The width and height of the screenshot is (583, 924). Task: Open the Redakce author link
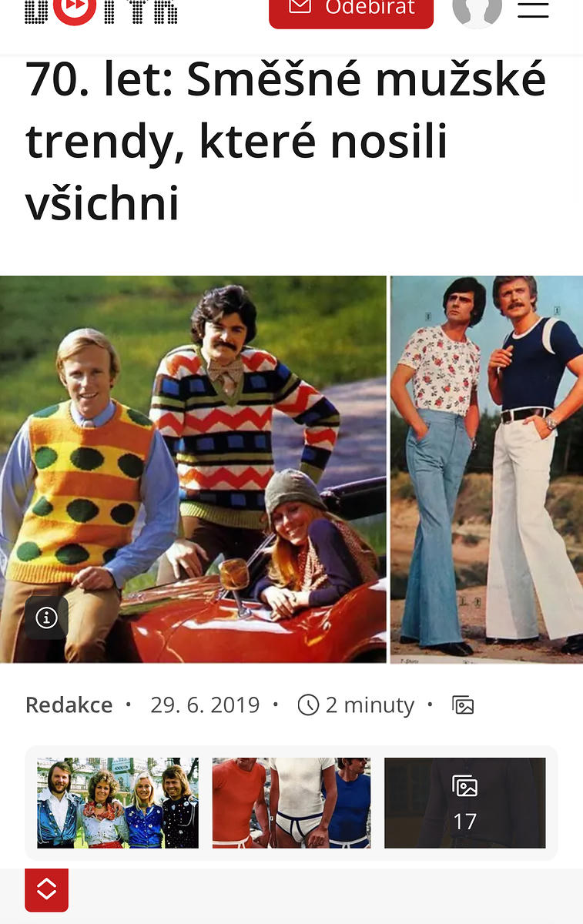tap(69, 705)
